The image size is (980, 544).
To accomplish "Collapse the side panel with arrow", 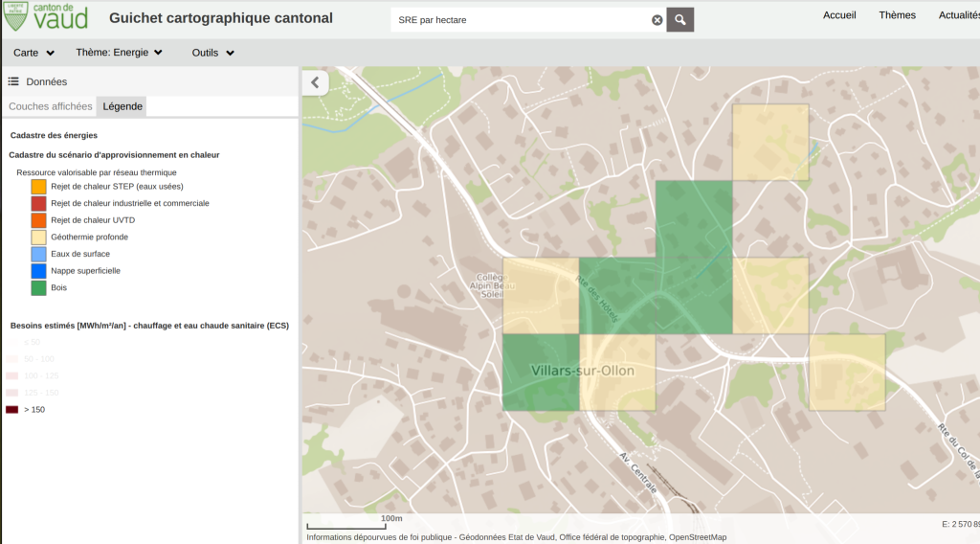I will [315, 82].
